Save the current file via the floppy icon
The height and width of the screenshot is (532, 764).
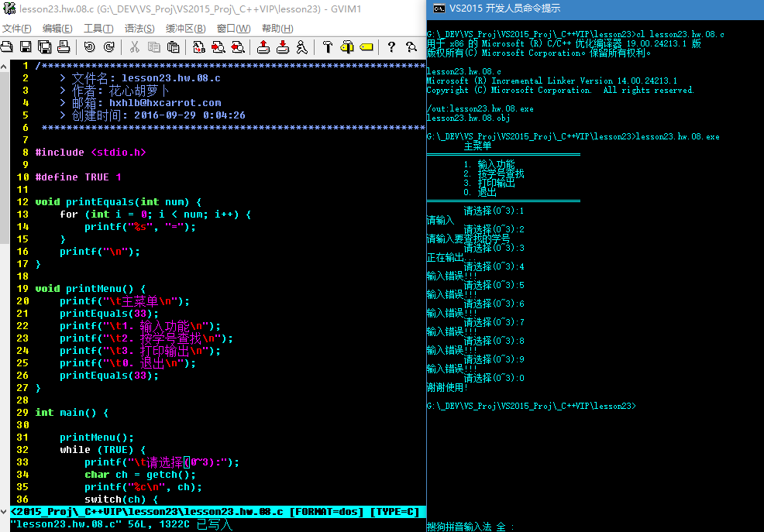[x=26, y=46]
